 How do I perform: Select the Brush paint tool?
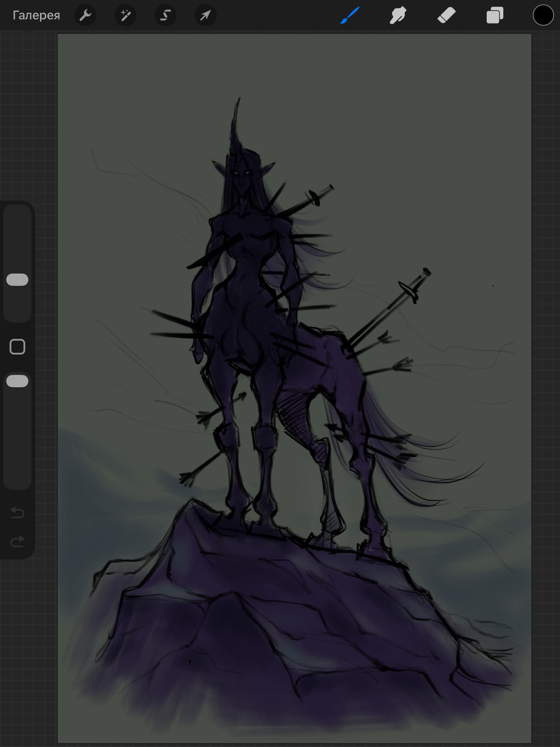click(x=350, y=15)
